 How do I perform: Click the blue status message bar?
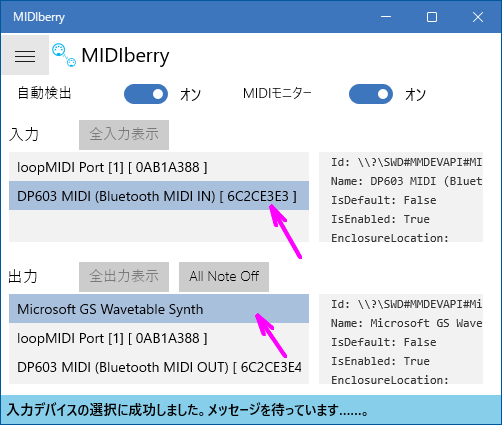pyautogui.click(x=251, y=410)
